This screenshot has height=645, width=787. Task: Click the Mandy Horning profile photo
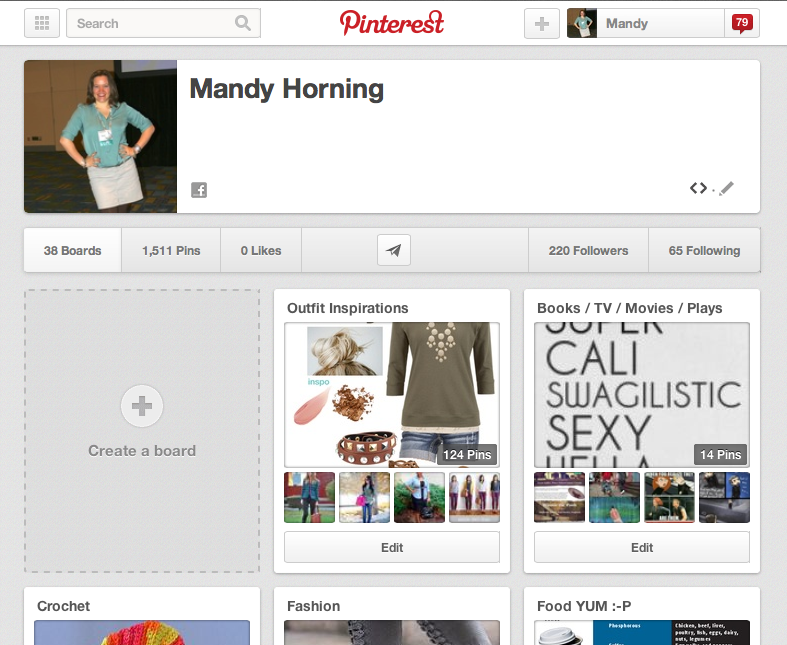click(x=100, y=137)
